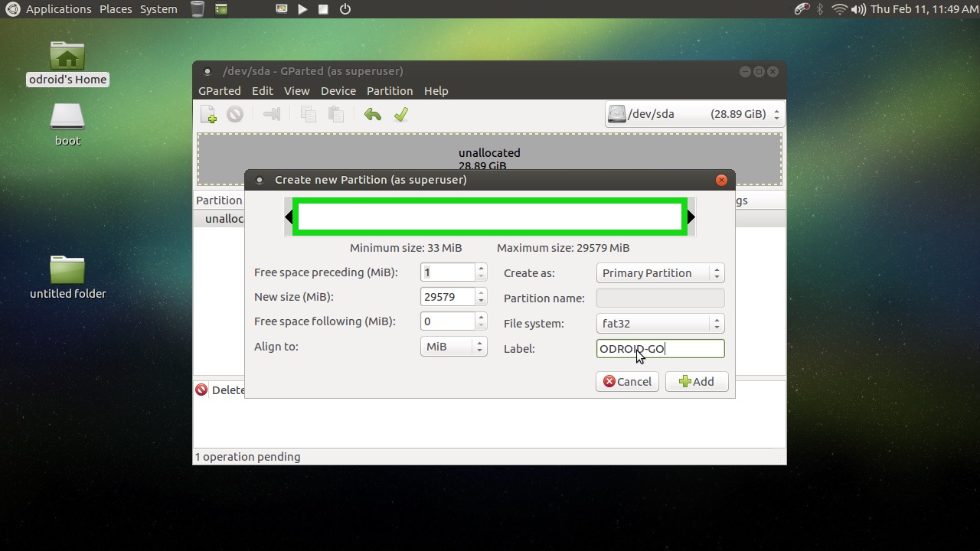980x551 pixels.
Task: Open the File system fat32 dropdown
Action: point(660,324)
